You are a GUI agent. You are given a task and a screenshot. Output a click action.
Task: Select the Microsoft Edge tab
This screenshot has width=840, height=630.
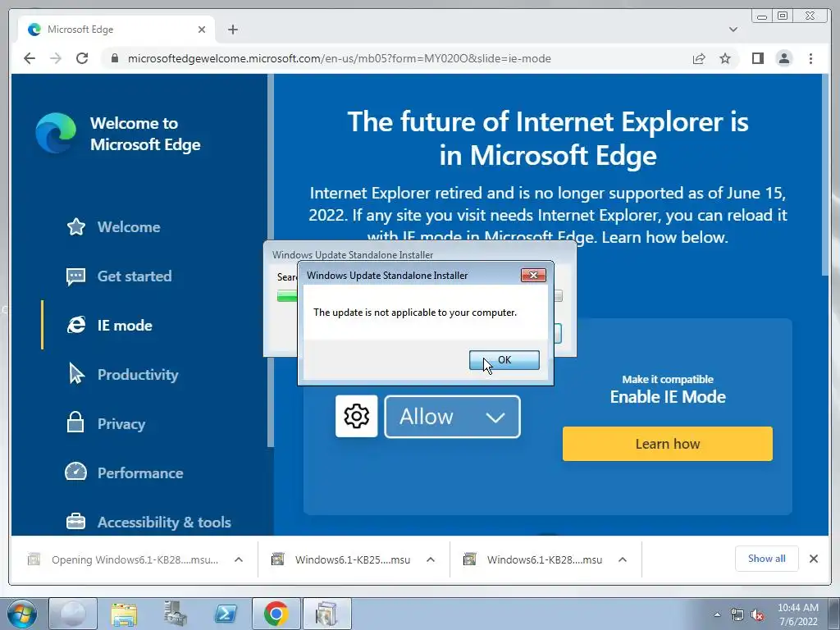pos(116,30)
